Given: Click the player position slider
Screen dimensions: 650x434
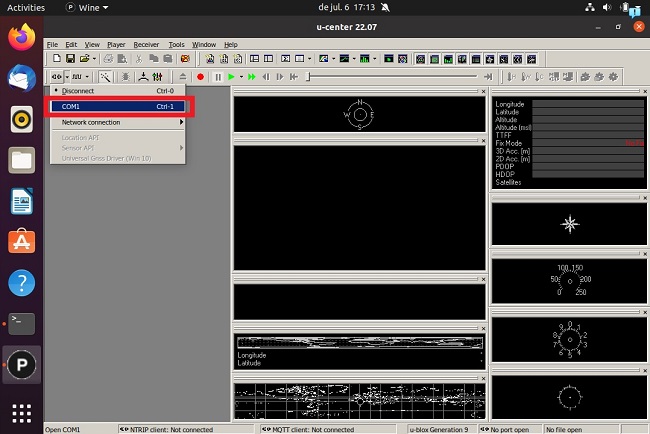Looking at the screenshot, I should coord(309,76).
